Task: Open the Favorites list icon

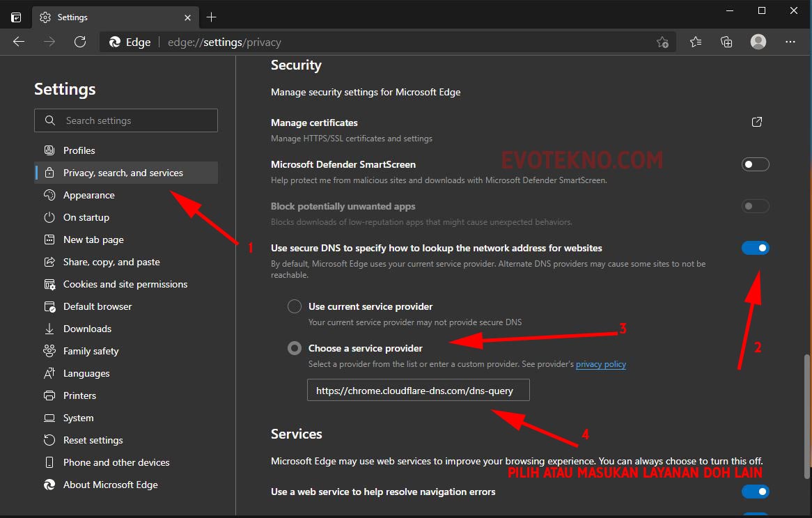Action: (695, 42)
